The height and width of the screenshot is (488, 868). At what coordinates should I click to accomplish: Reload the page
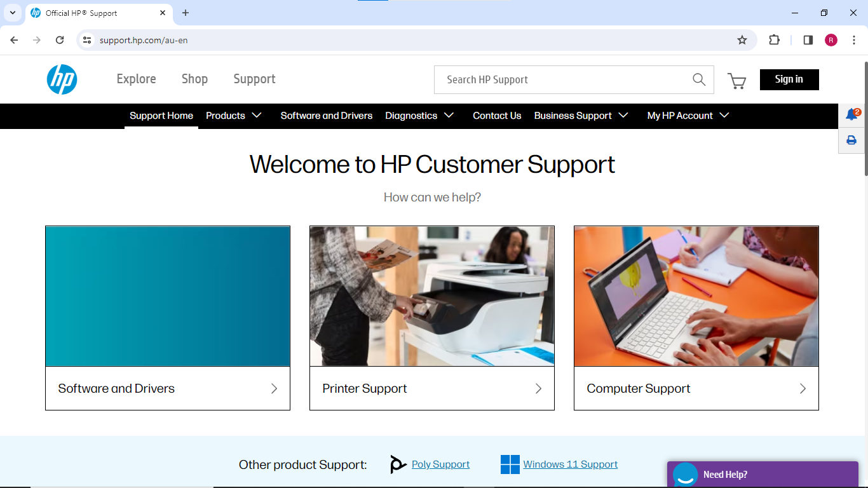click(x=60, y=40)
